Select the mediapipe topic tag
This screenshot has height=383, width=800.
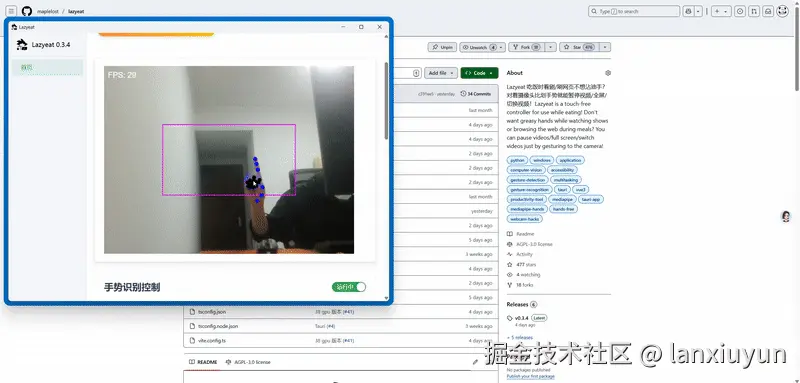(x=562, y=199)
